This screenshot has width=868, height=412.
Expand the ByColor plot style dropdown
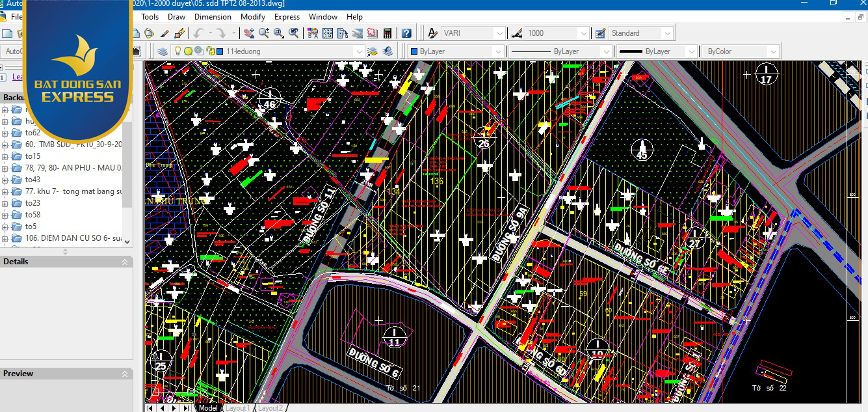[x=772, y=51]
